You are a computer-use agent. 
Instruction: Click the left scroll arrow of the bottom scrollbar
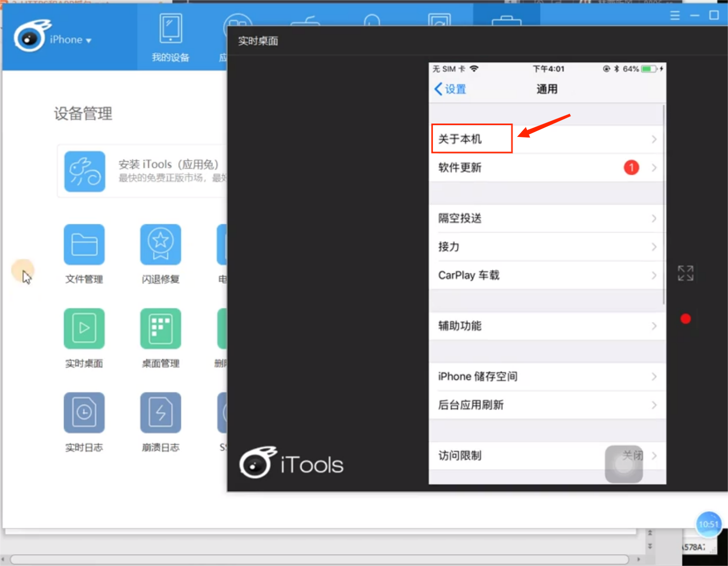pos(3,560)
